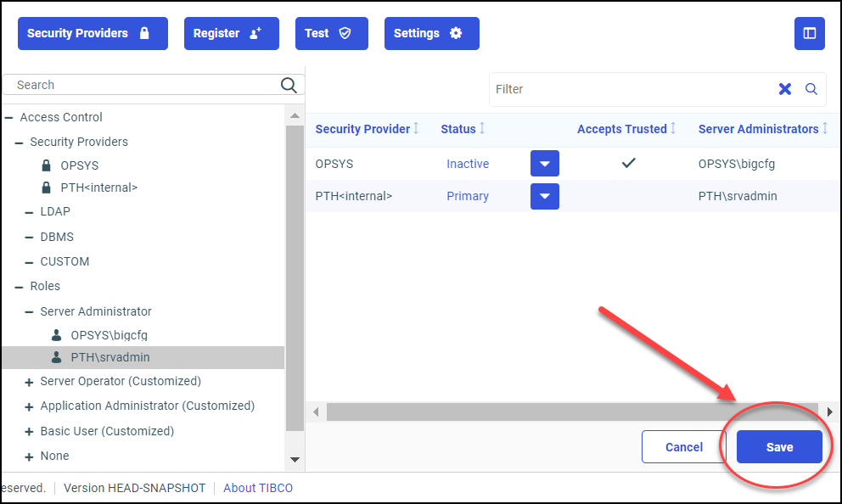Open the Status dropdown for OPSYS
Viewport: 842px width, 504px height.
tap(544, 163)
